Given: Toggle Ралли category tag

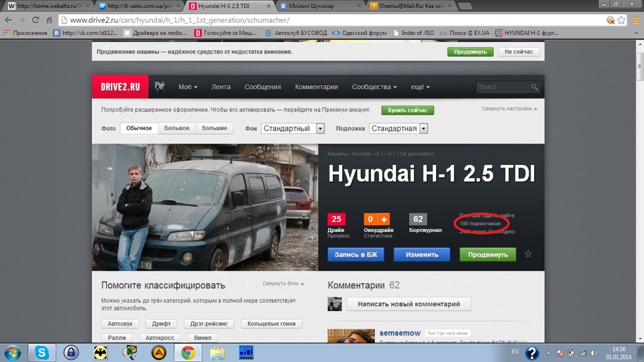Looking at the screenshot, I should tap(117, 337).
